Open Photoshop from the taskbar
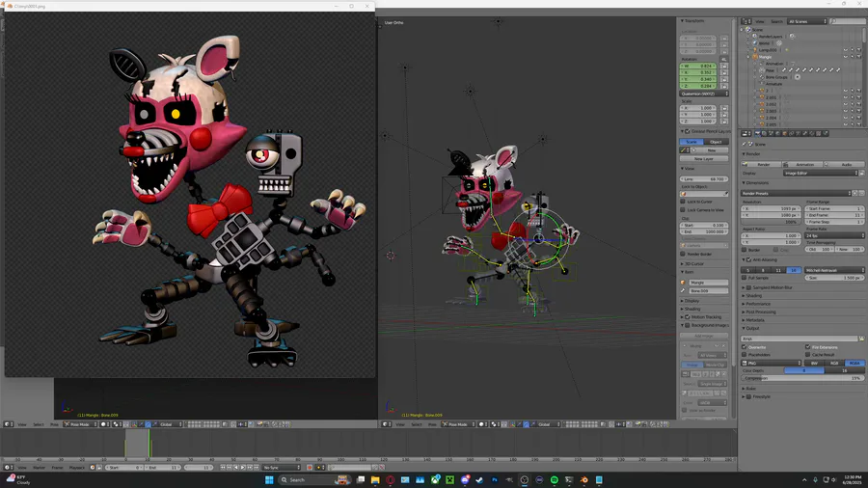The image size is (868, 488). click(495, 479)
